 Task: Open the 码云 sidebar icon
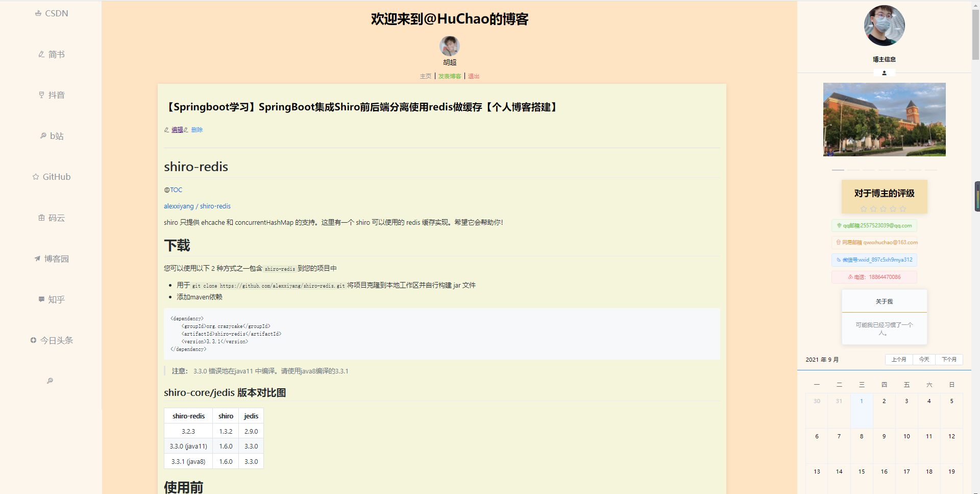pos(51,218)
